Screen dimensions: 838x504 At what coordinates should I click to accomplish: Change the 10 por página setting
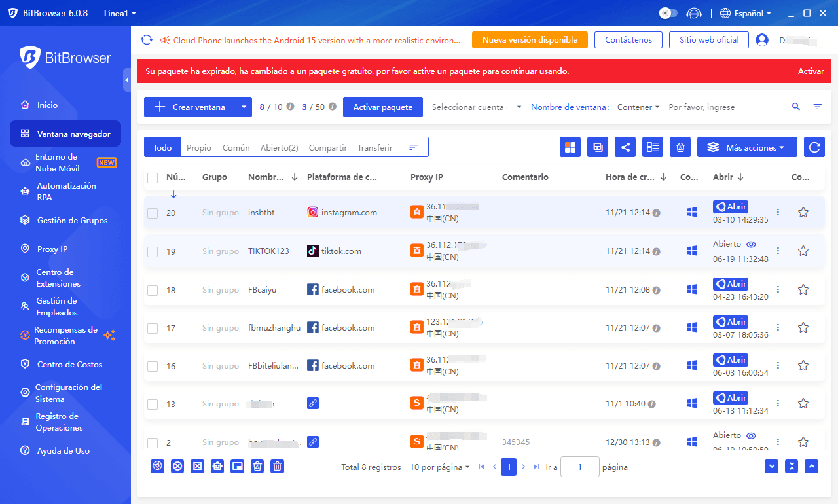point(439,467)
